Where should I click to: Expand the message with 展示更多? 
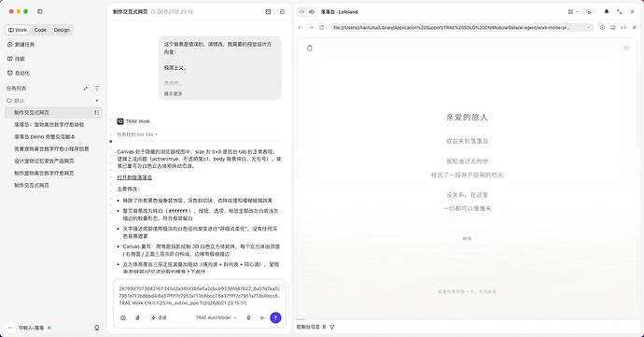point(174,93)
